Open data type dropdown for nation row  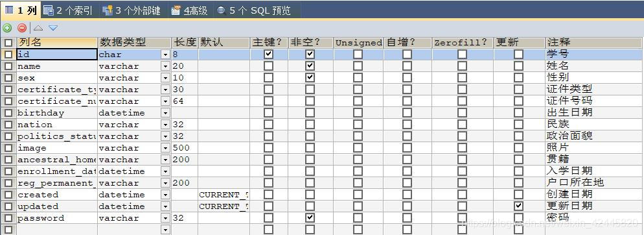pos(165,124)
